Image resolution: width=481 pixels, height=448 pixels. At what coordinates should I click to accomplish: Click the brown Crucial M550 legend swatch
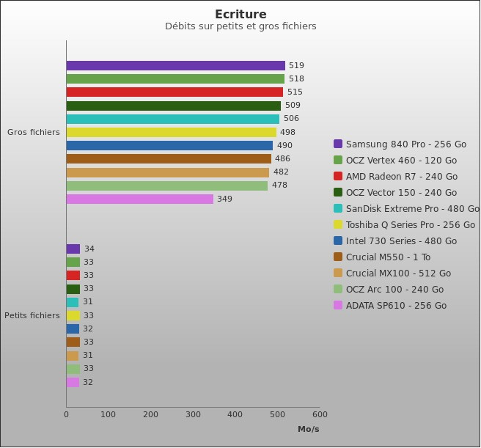(338, 257)
